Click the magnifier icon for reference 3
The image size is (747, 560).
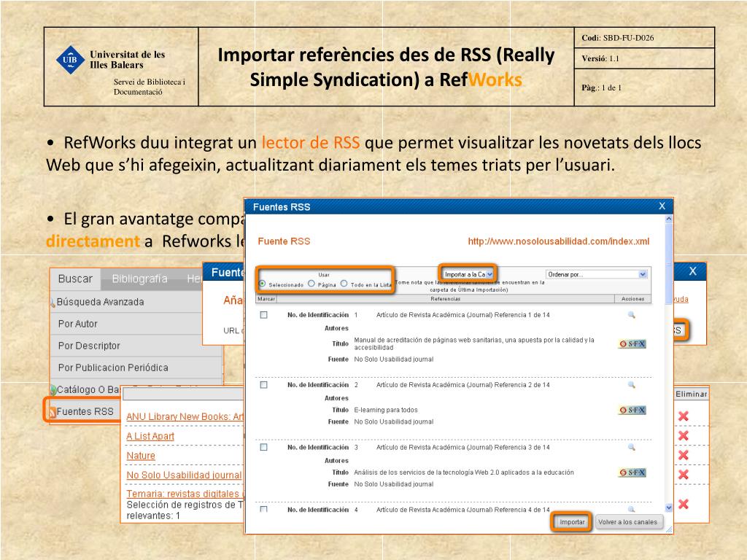pos(631,447)
